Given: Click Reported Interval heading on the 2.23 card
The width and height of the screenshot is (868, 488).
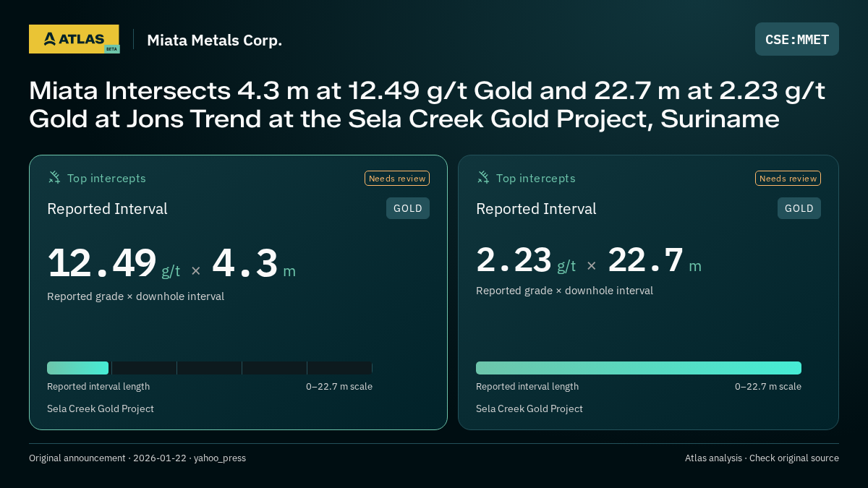Looking at the screenshot, I should (536, 209).
